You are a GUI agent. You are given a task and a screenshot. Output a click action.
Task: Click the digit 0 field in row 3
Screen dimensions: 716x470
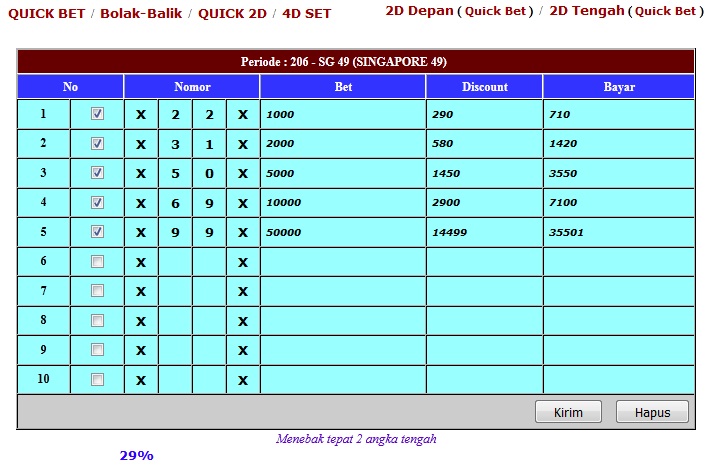coord(209,174)
